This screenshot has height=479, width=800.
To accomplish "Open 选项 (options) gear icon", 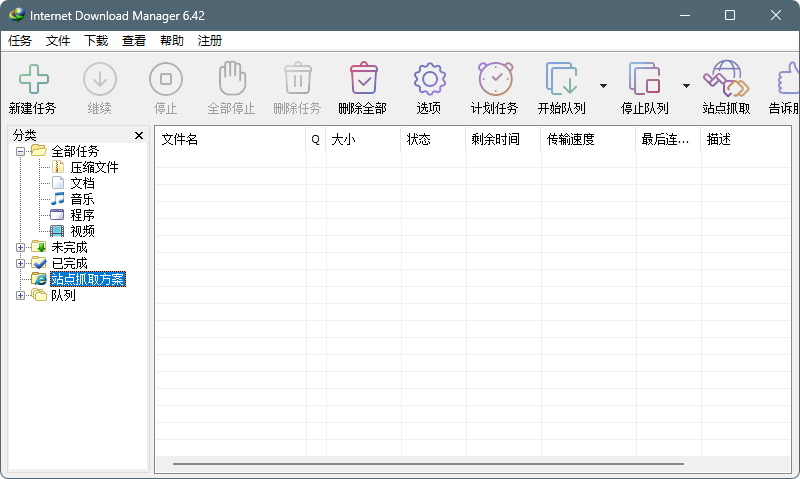I will click(x=429, y=80).
